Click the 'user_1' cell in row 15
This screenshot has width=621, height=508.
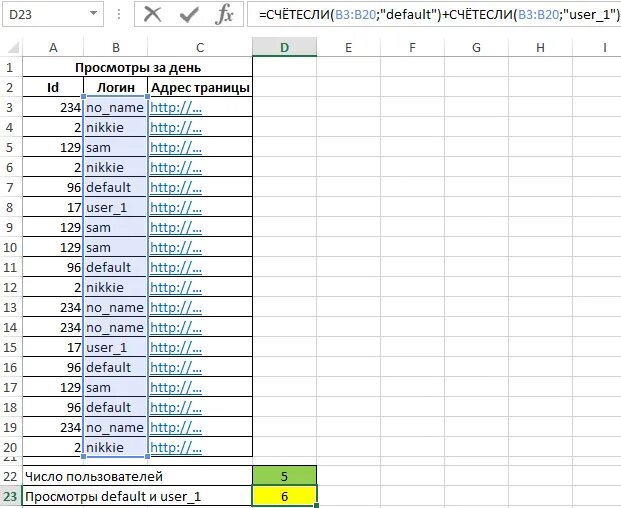coord(115,347)
